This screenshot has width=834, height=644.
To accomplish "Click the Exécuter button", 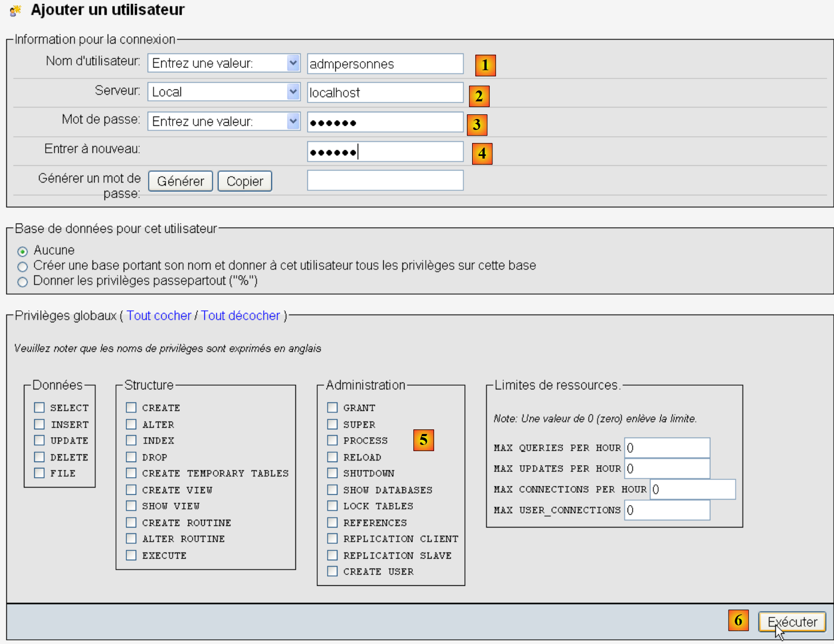I will click(792, 622).
